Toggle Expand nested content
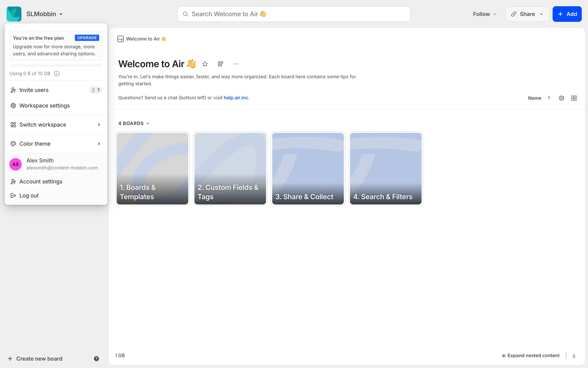Image resolution: width=588 pixels, height=368 pixels. 530,355
